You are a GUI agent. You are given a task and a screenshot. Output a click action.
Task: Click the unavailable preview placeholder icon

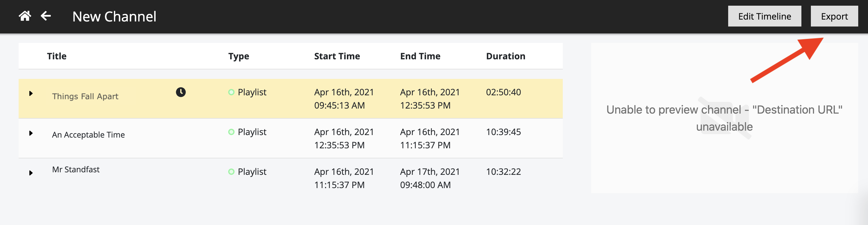pyautogui.click(x=724, y=118)
